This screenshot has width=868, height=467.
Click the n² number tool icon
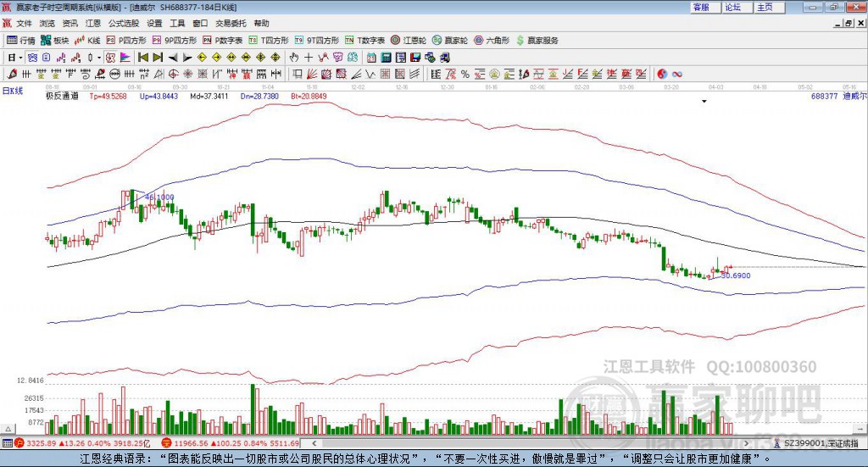pos(144,74)
